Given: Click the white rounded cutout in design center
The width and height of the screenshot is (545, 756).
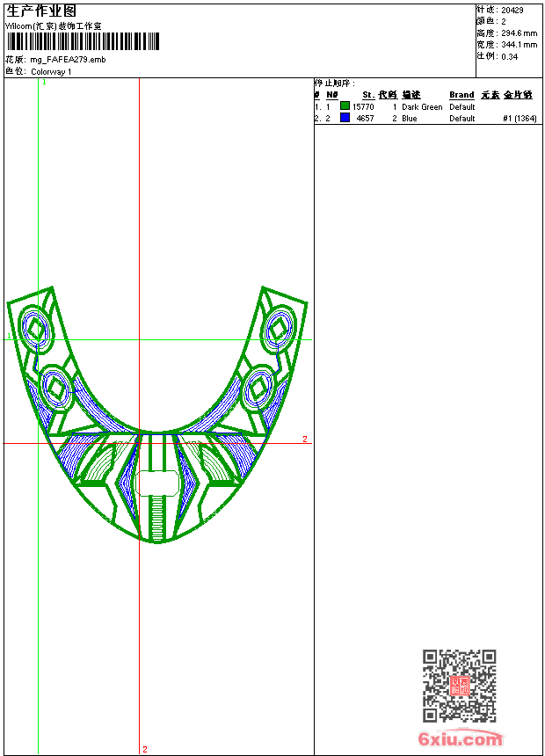Looking at the screenshot, I should pyautogui.click(x=158, y=483).
